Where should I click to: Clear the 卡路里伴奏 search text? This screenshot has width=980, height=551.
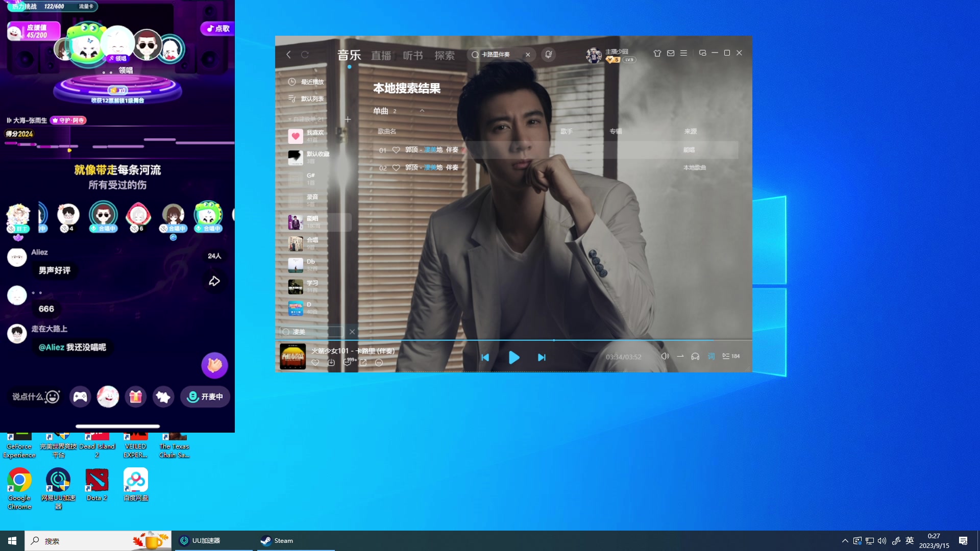(528, 55)
